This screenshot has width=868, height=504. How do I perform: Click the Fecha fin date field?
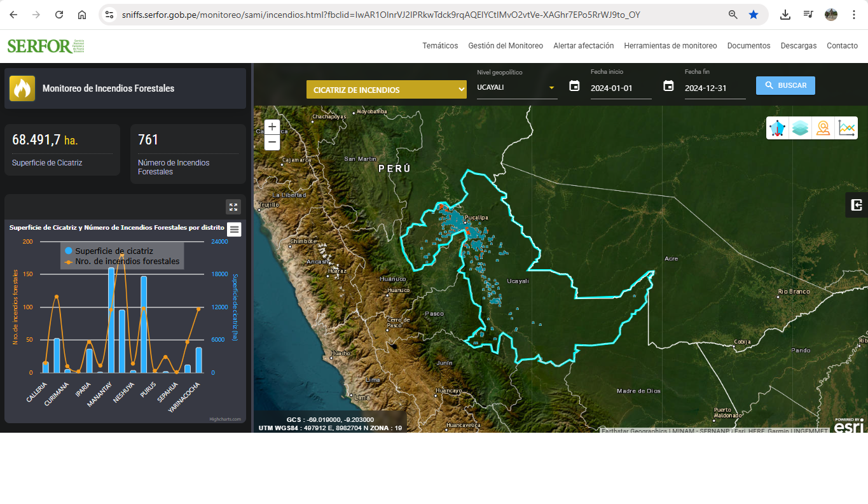pyautogui.click(x=714, y=88)
